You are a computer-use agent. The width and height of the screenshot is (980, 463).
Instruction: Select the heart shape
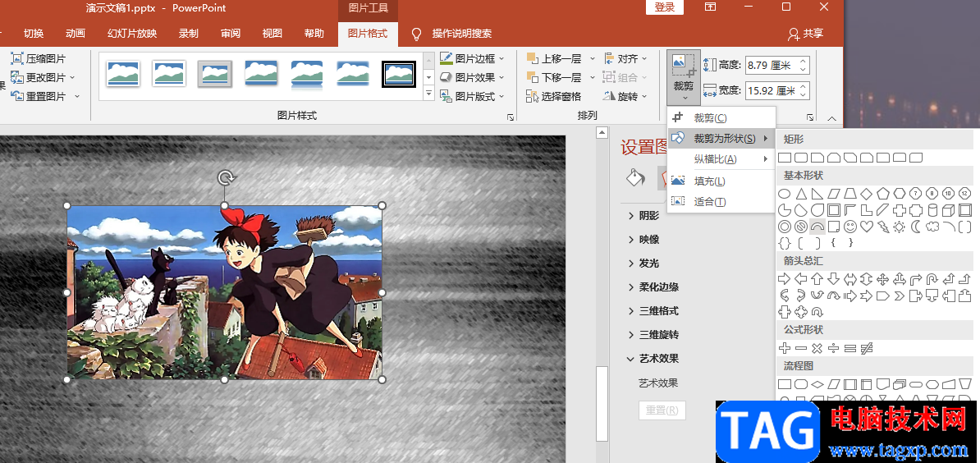pyautogui.click(x=866, y=227)
